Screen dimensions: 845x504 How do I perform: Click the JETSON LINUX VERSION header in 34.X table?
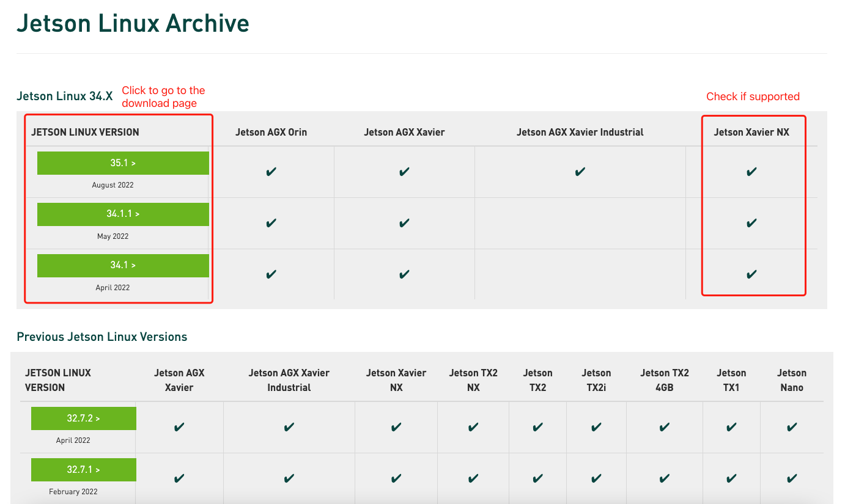pyautogui.click(x=85, y=132)
